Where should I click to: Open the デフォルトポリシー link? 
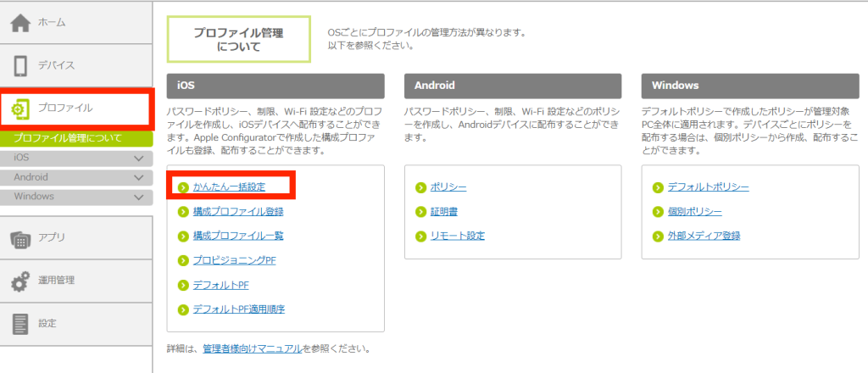709,187
